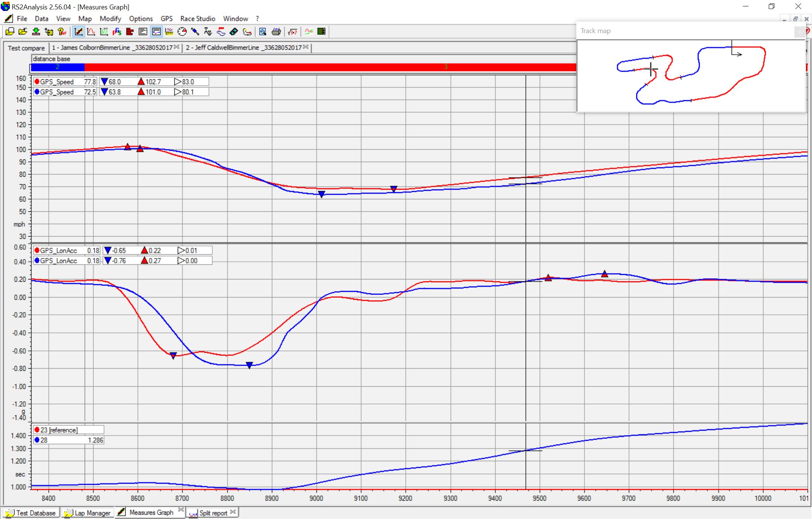Click the red-green line overlay icon
This screenshot has width=812, height=519.
point(309,32)
